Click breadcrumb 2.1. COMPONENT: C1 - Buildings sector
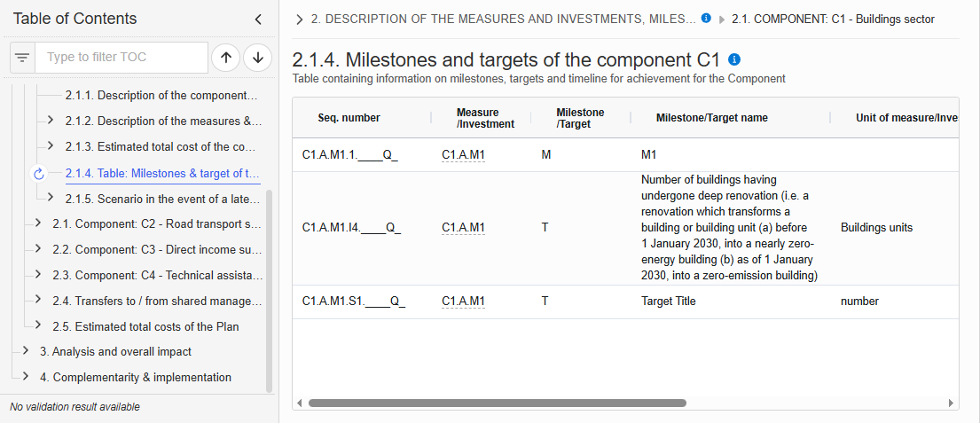980x423 pixels. (833, 20)
